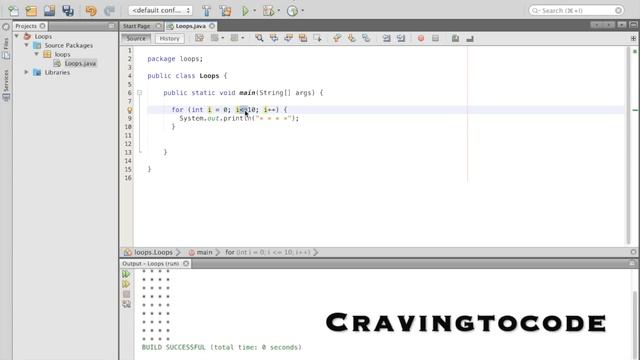Collapse main method code fold marker
This screenshot has height=360, width=640.
click(x=140, y=93)
